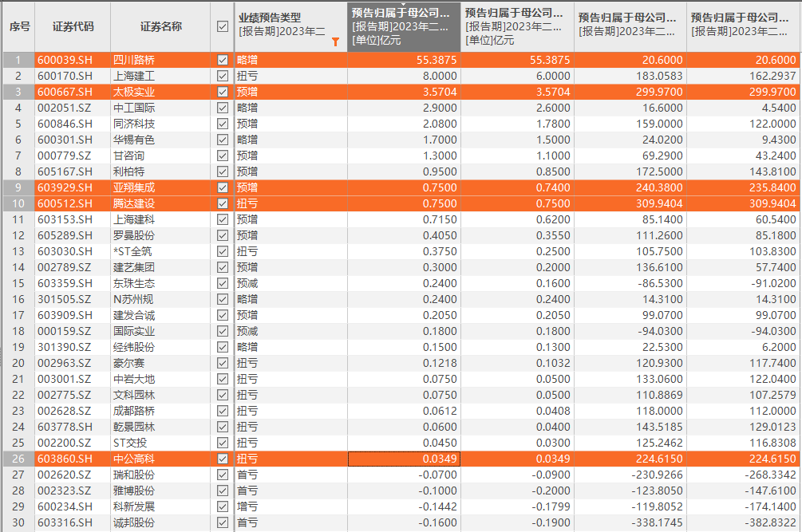The height and width of the screenshot is (532, 802).
Task: Click the sort arrow above the highlighted column header
Action: pos(403,4)
